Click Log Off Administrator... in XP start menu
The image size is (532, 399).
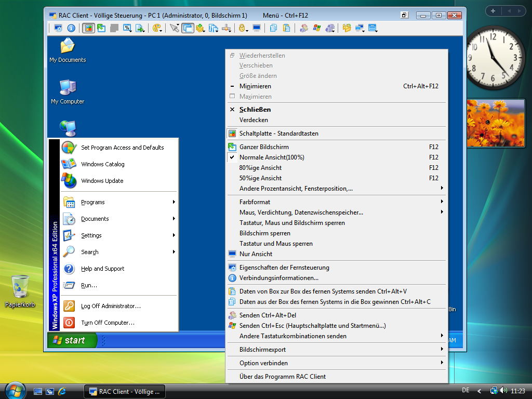(119, 306)
